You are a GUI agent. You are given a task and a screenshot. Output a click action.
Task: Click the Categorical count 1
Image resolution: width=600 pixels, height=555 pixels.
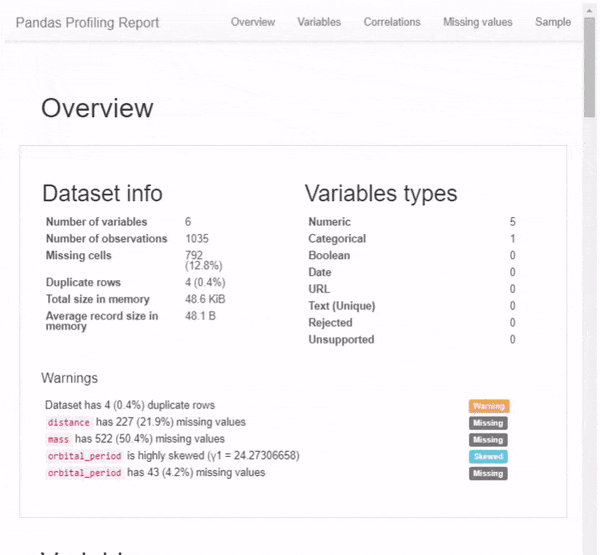click(x=512, y=239)
